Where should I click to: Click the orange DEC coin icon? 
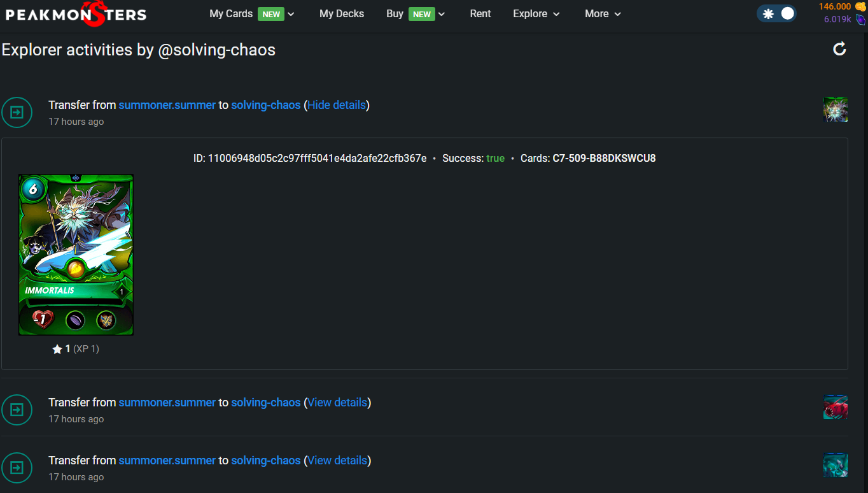(860, 6)
